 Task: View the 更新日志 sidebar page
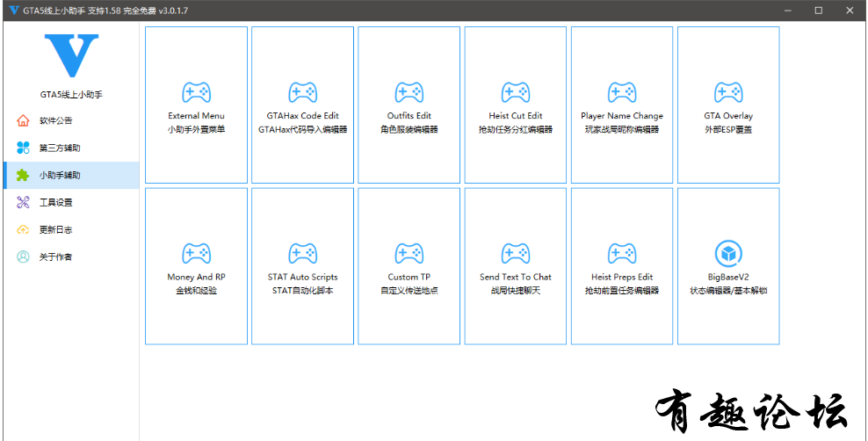[x=71, y=229]
